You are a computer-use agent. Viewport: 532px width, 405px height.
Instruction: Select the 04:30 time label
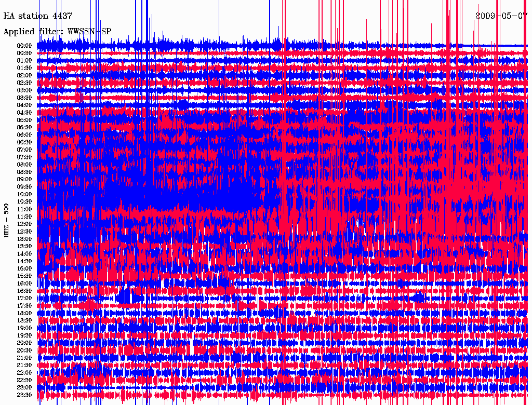[x=24, y=112]
